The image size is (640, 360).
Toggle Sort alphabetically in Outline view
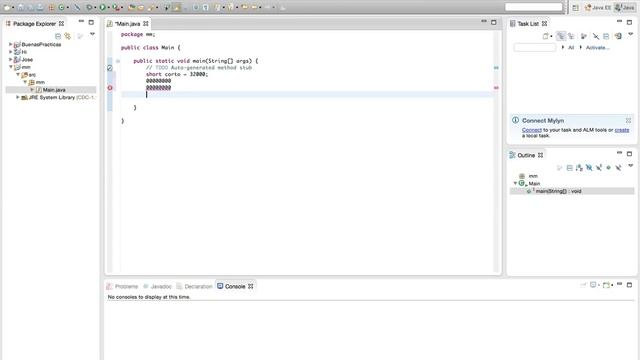coord(579,168)
